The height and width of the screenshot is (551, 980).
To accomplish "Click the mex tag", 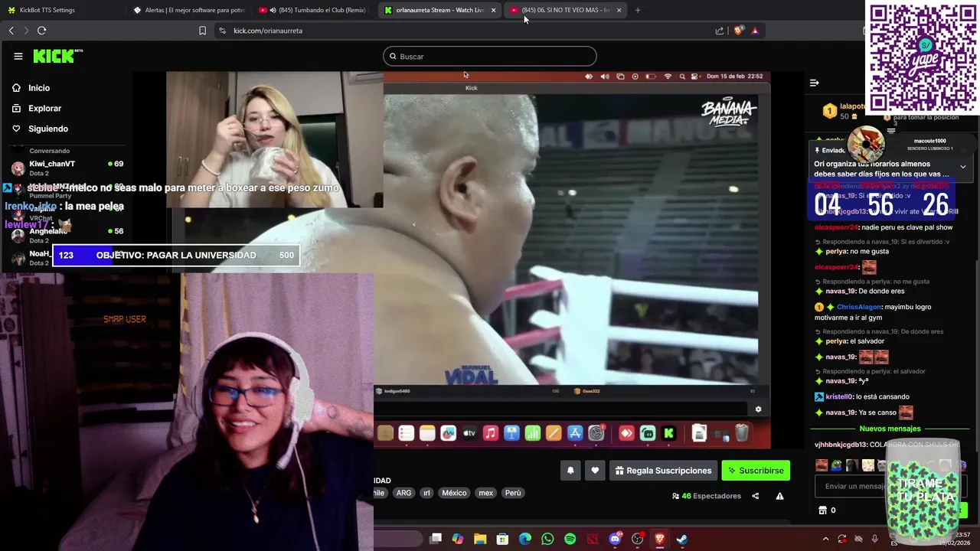I will tap(486, 493).
